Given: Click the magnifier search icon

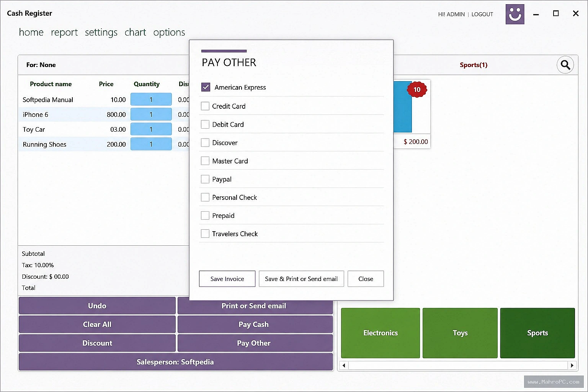Looking at the screenshot, I should coord(565,65).
